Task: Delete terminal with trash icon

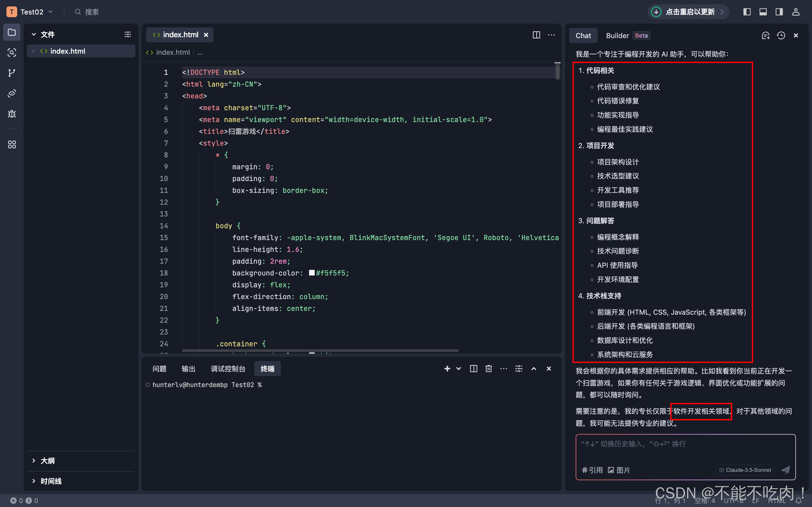Action: click(488, 369)
